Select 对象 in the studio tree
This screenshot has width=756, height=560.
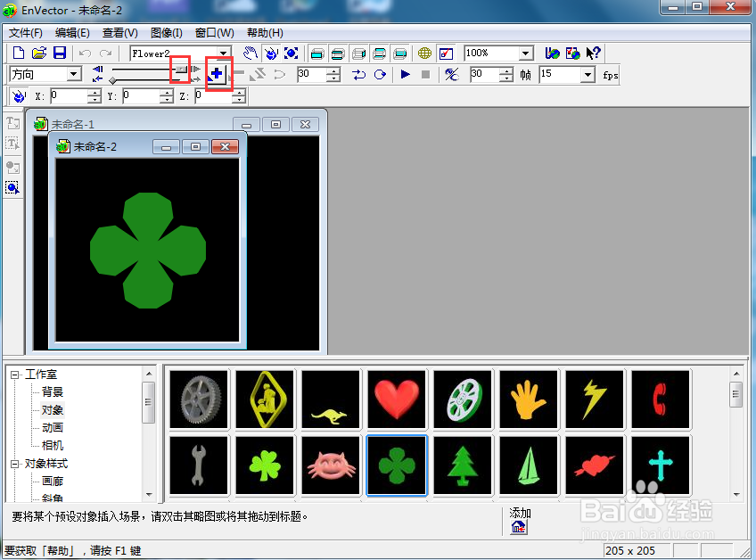click(x=53, y=410)
